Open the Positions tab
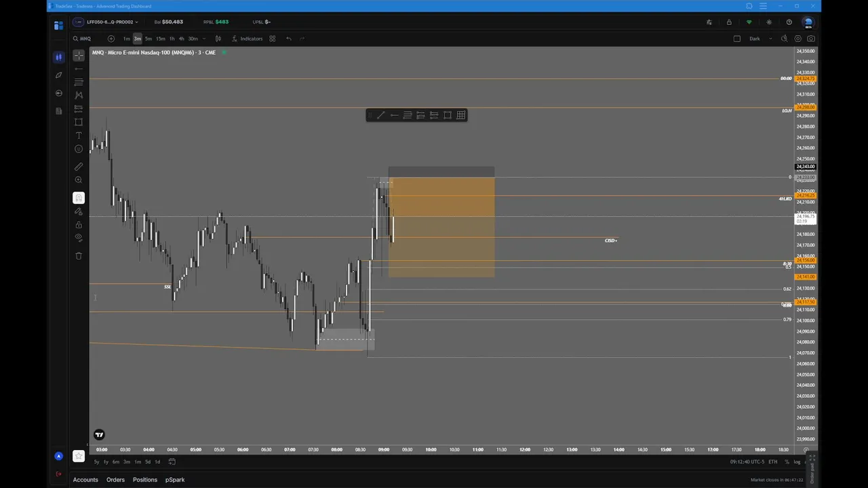Viewport: 868px width, 488px height. [145, 480]
